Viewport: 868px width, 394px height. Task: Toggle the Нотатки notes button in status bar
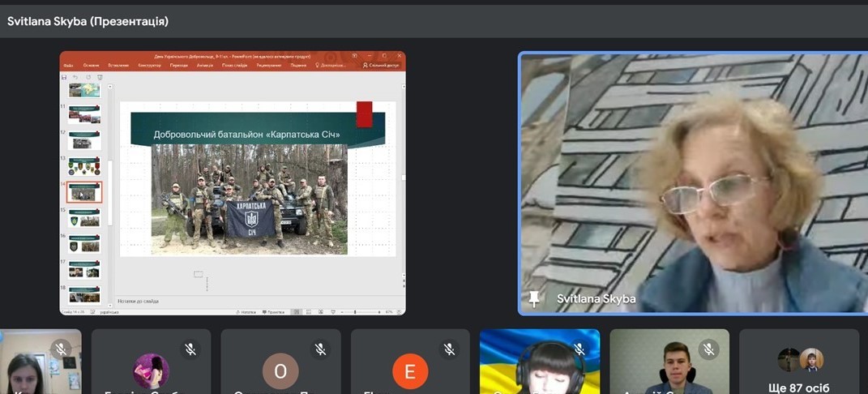pos(246,312)
